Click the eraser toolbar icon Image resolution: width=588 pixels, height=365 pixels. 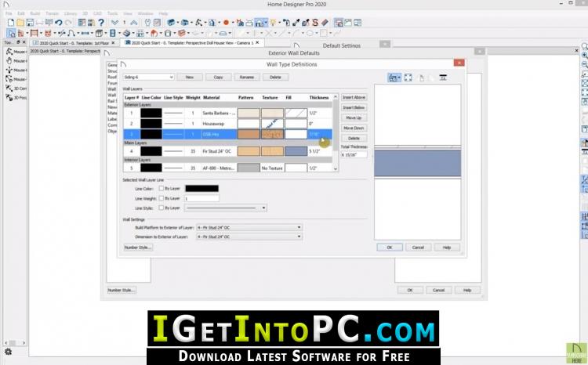click(x=325, y=23)
